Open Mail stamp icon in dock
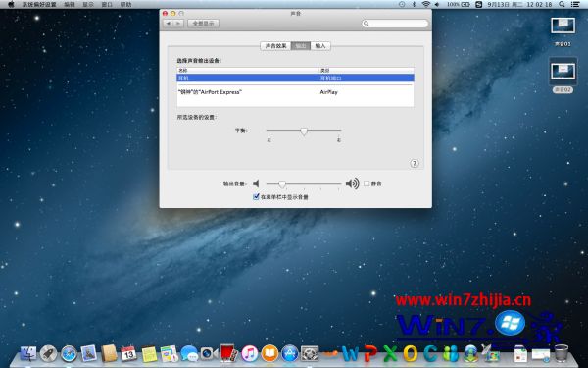 [x=89, y=353]
